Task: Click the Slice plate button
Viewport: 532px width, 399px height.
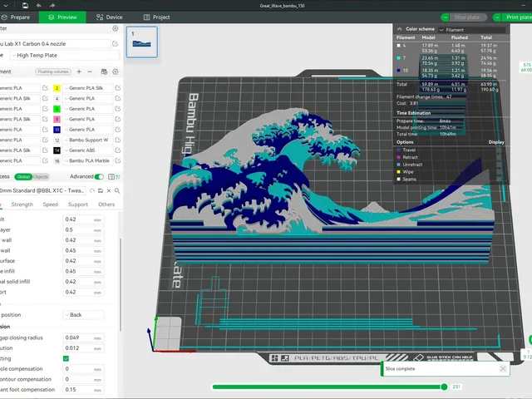Action: click(x=469, y=17)
